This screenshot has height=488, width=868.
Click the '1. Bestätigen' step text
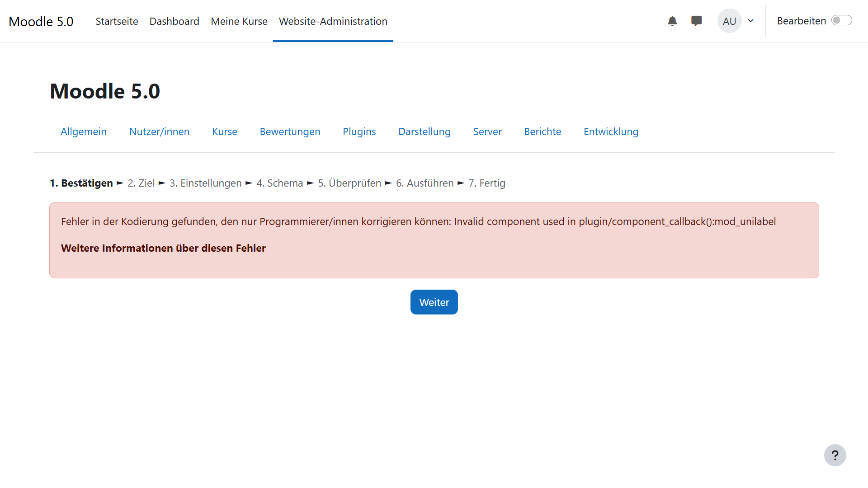coord(81,183)
